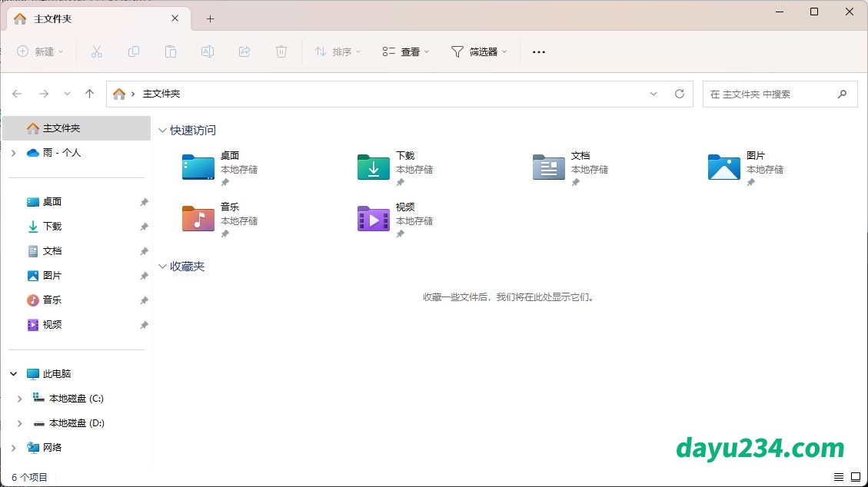Image resolution: width=868 pixels, height=487 pixels.
Task: Open the 下载 folder in quick access
Action: [x=374, y=167]
